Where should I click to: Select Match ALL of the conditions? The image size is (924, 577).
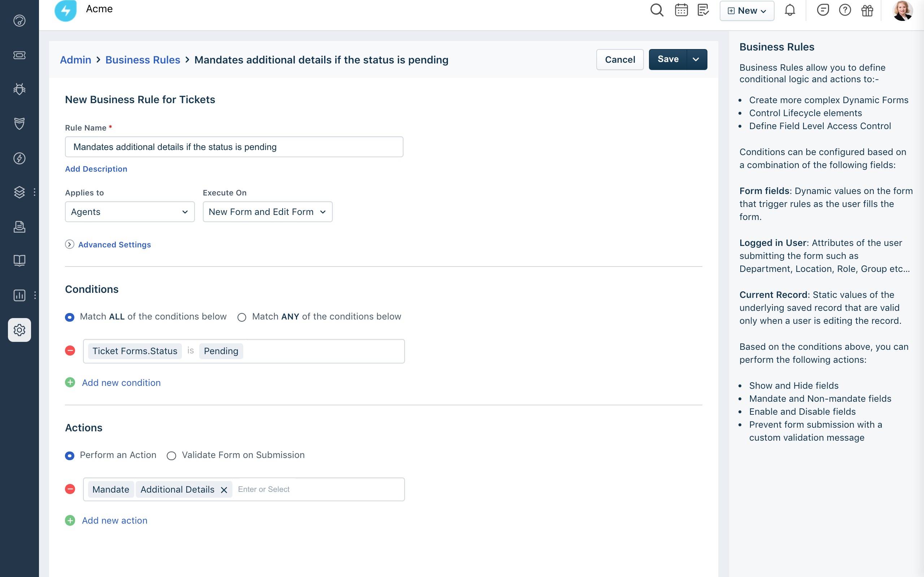pos(70,317)
